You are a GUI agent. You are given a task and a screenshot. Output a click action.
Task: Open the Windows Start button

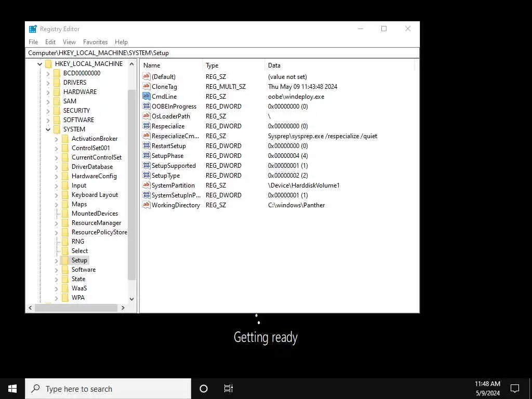point(12,389)
